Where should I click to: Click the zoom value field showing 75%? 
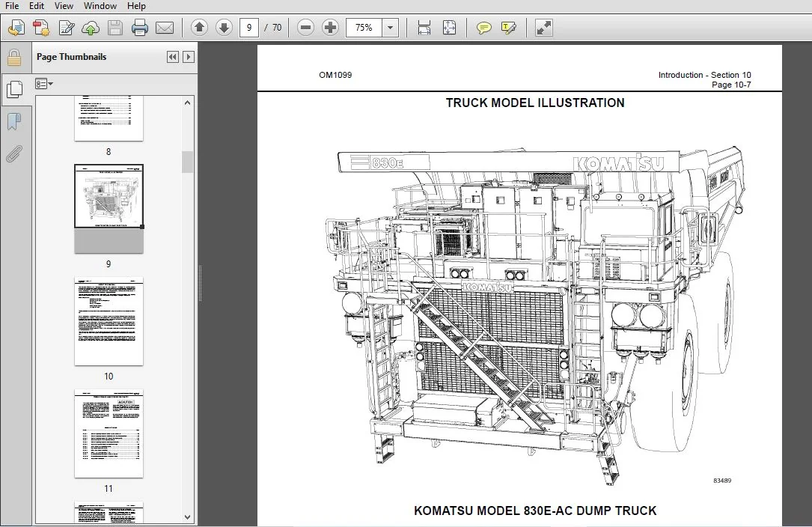(364, 28)
